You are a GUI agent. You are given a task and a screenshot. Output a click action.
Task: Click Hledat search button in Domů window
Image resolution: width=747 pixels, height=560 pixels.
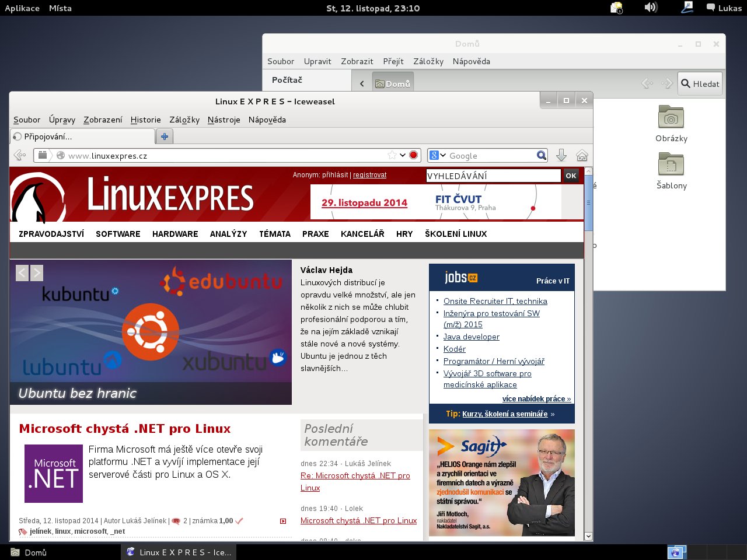coord(700,83)
